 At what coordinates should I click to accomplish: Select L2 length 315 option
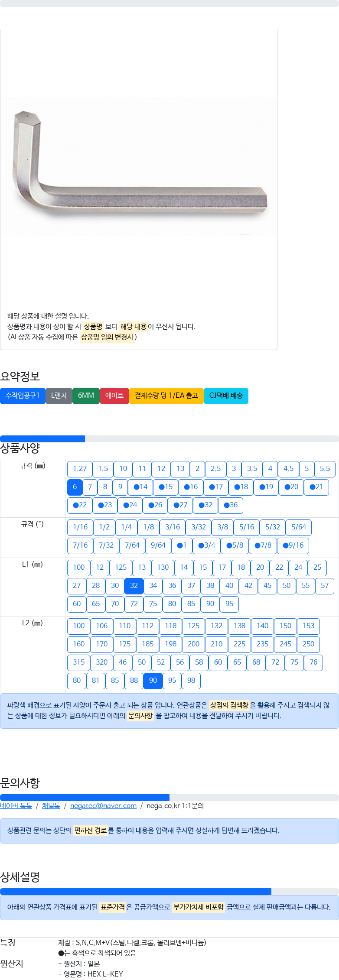[79, 662]
